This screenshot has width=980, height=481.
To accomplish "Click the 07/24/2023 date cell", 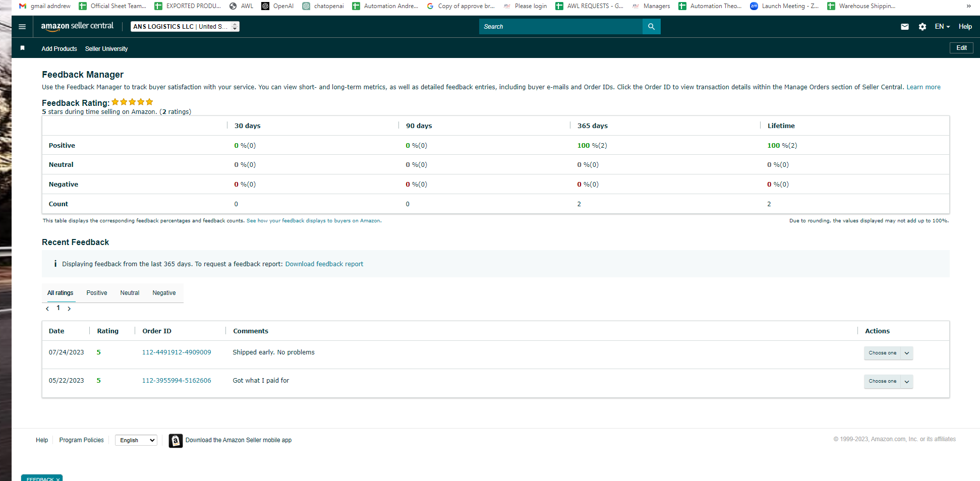I will 67,352.
